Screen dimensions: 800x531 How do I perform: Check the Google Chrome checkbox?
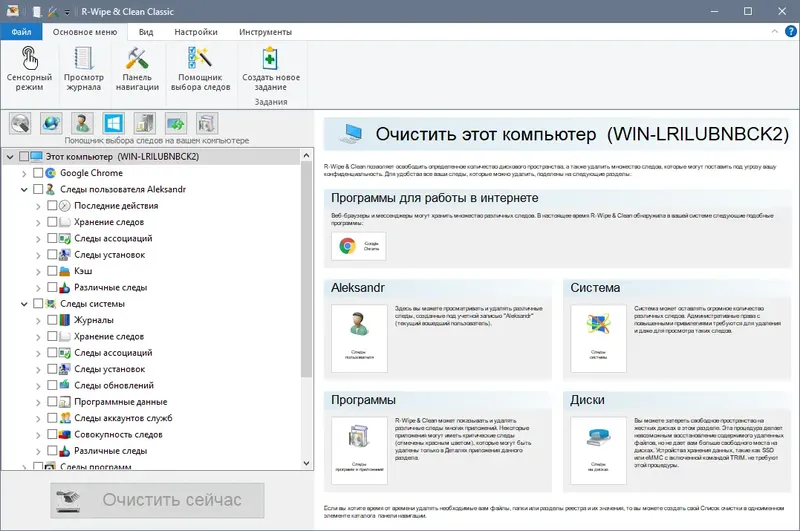[x=38, y=173]
